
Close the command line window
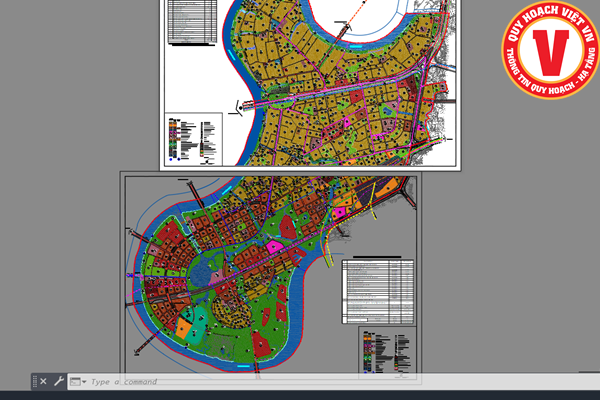[43, 381]
